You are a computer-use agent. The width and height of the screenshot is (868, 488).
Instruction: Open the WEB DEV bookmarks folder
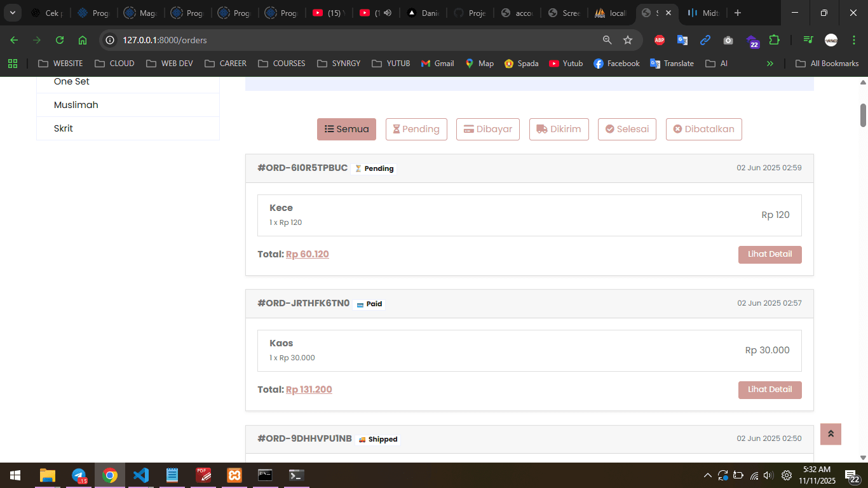(169, 63)
